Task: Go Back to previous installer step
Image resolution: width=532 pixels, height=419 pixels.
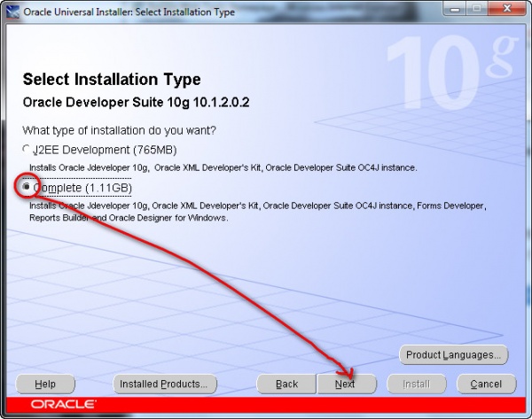Action: coord(286,384)
